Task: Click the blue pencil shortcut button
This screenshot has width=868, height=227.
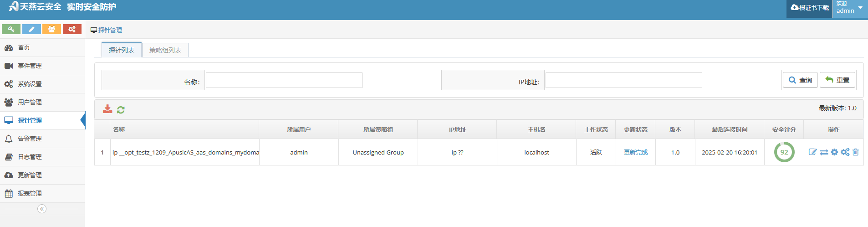Action: (31, 29)
